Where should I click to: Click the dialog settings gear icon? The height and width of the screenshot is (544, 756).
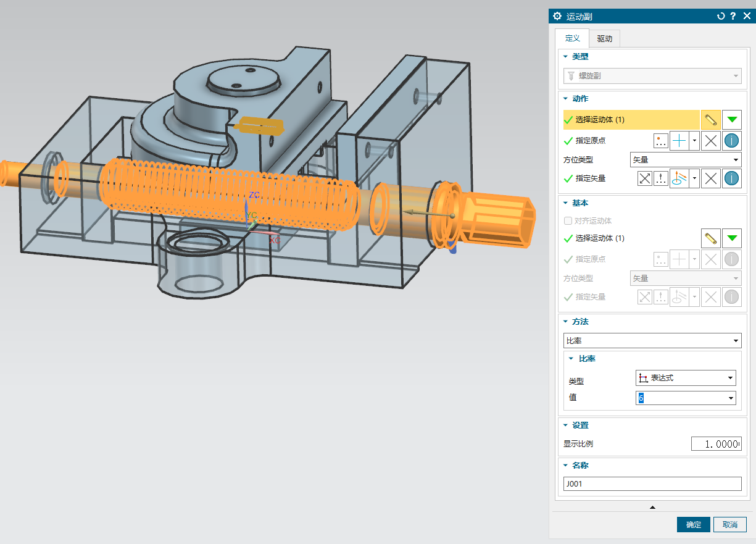point(557,17)
